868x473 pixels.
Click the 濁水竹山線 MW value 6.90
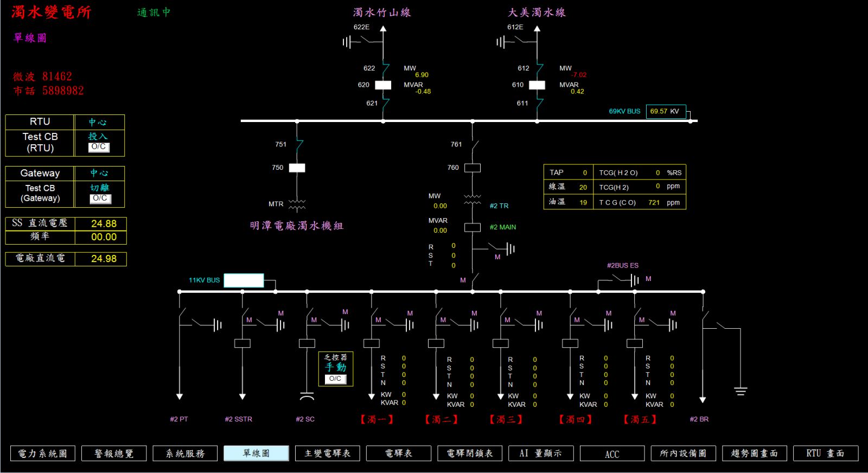(x=422, y=75)
